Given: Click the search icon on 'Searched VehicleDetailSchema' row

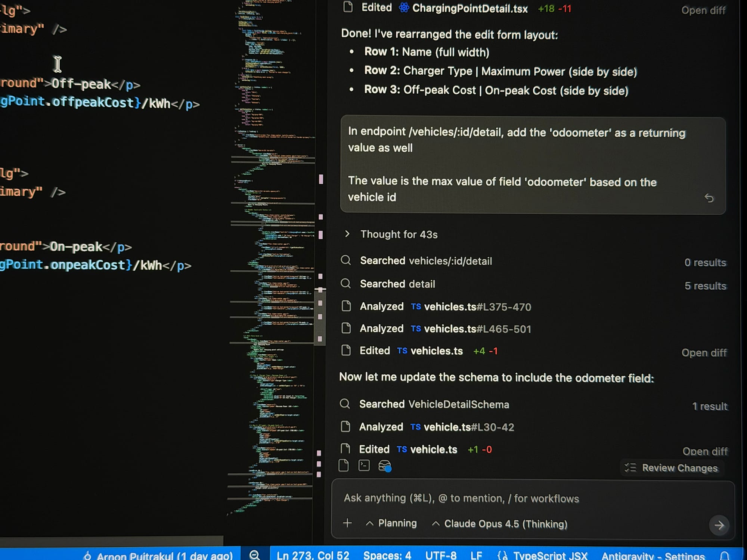Looking at the screenshot, I should click(345, 404).
